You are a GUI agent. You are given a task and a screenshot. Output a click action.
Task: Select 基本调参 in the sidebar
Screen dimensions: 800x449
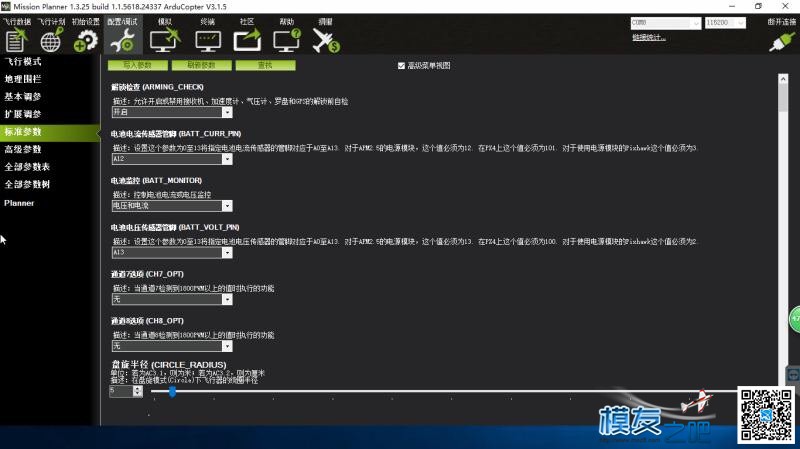(x=23, y=96)
